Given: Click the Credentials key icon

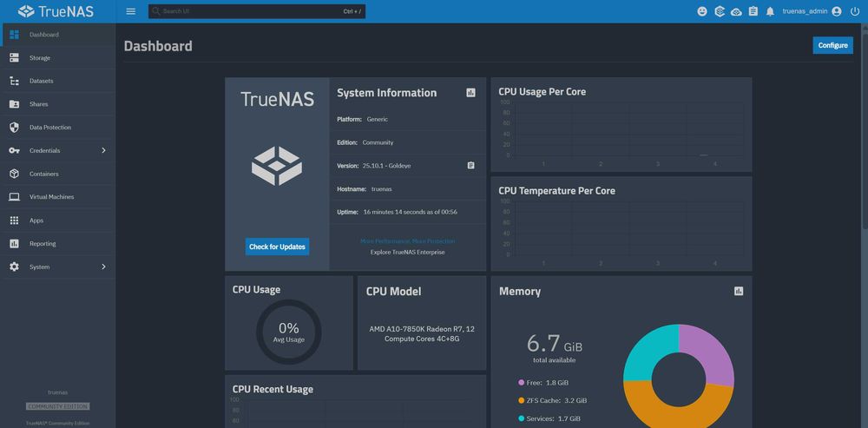Looking at the screenshot, I should (x=15, y=150).
